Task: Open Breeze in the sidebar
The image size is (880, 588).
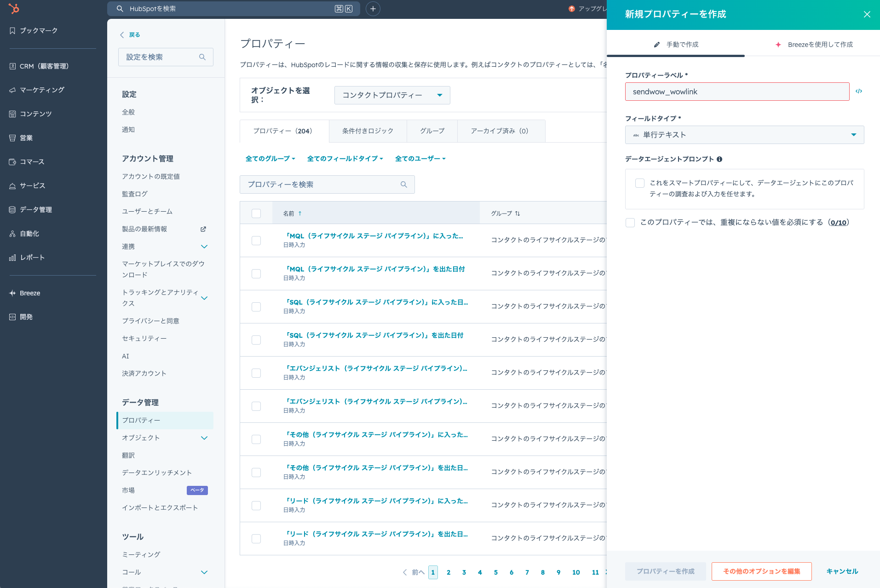Action: pyautogui.click(x=25, y=293)
